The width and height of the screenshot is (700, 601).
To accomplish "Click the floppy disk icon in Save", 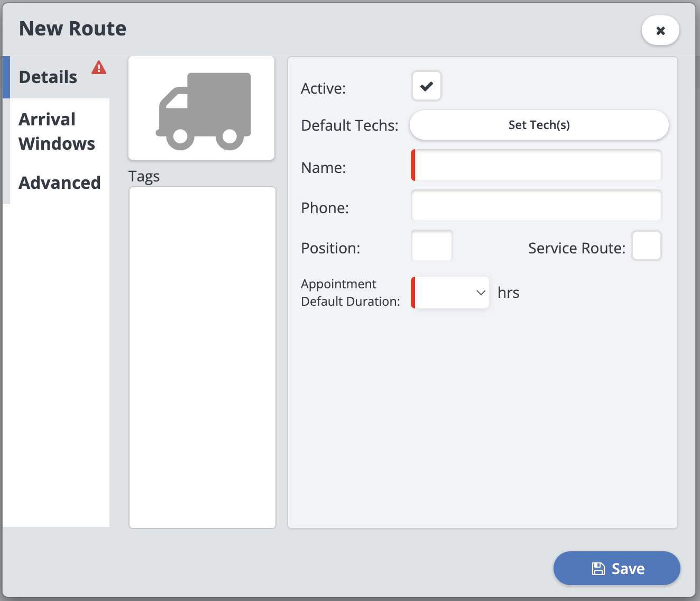I will [598, 569].
